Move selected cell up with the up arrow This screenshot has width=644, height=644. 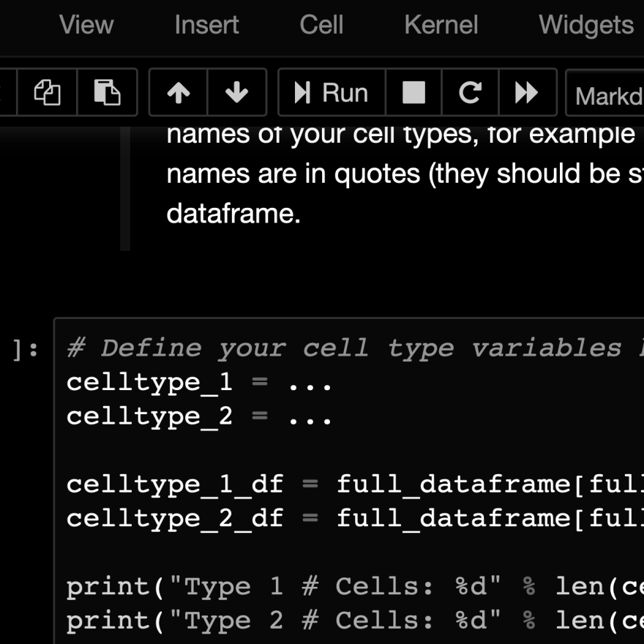pos(179,93)
